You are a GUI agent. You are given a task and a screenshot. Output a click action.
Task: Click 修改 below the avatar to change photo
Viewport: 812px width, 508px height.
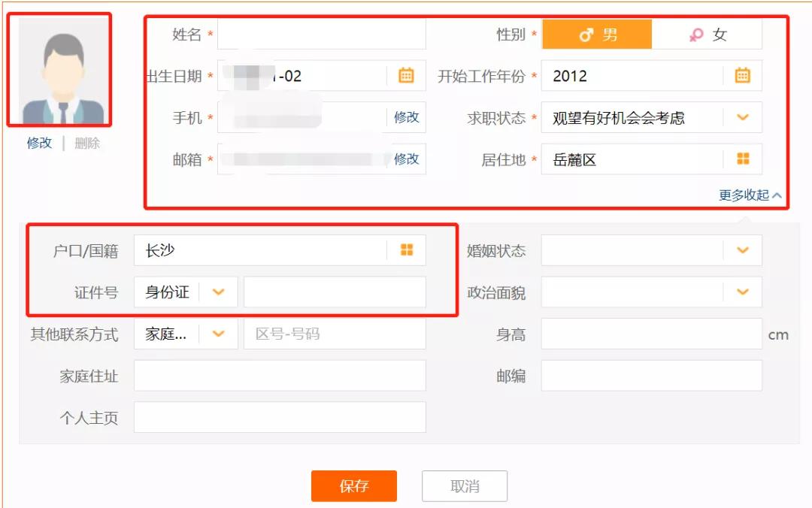point(38,141)
